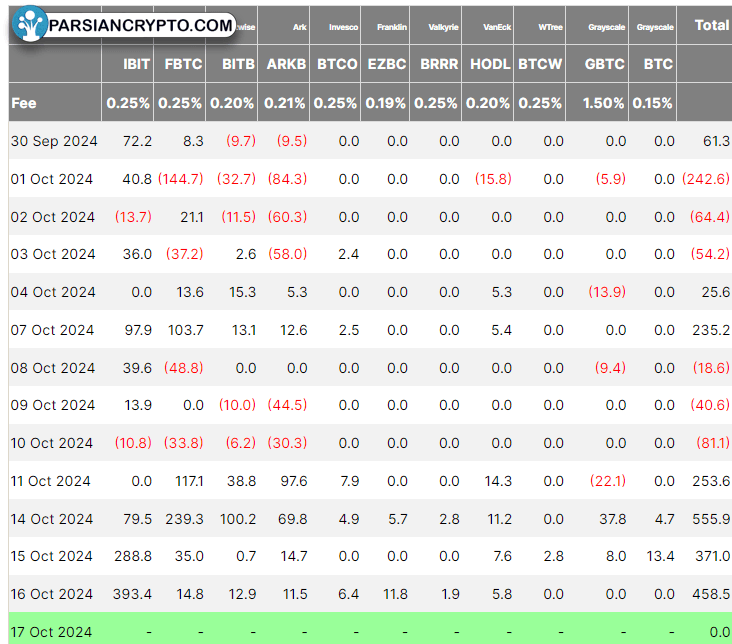The width and height of the screenshot is (732, 644).
Task: Select the (242.6) total outflow
Action: pyautogui.click(x=706, y=179)
